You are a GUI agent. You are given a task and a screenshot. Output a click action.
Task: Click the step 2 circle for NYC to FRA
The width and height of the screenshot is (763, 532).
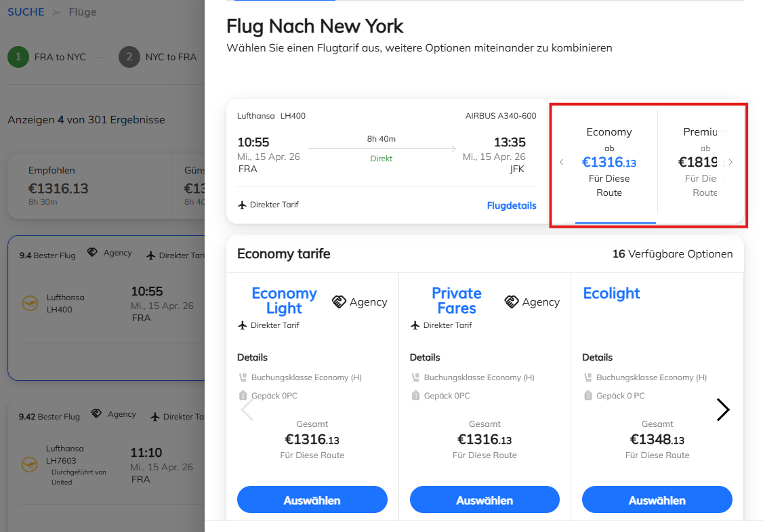click(129, 57)
